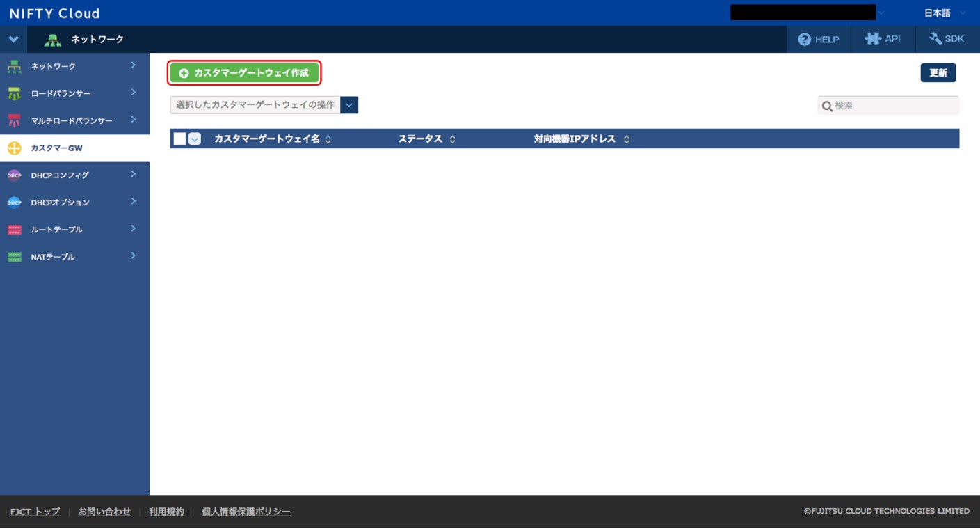Click the Network icon in sidebar
This screenshot has width=980, height=529.
[x=14, y=67]
